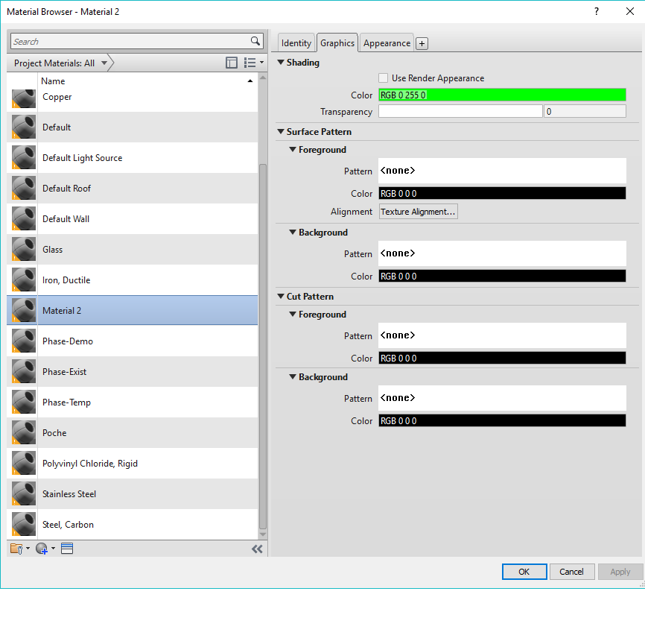
Task: Select the Graphics tab
Action: (337, 42)
